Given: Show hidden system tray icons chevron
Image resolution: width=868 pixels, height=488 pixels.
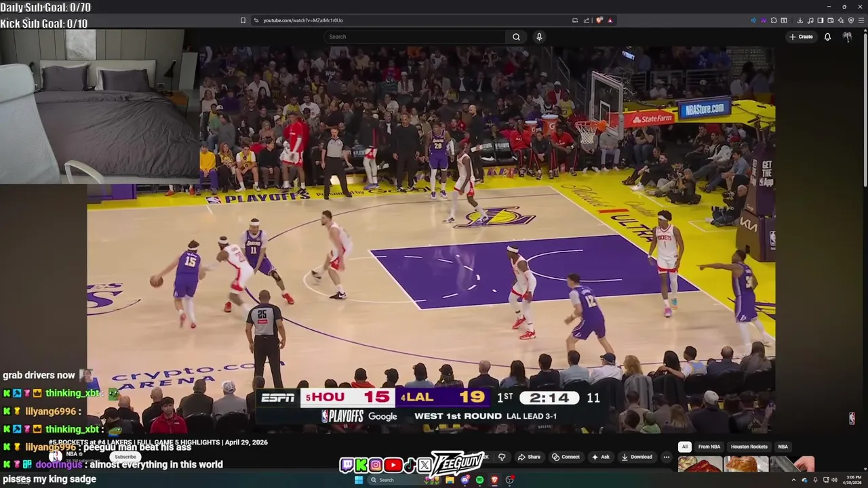Looking at the screenshot, I should tap(793, 480).
